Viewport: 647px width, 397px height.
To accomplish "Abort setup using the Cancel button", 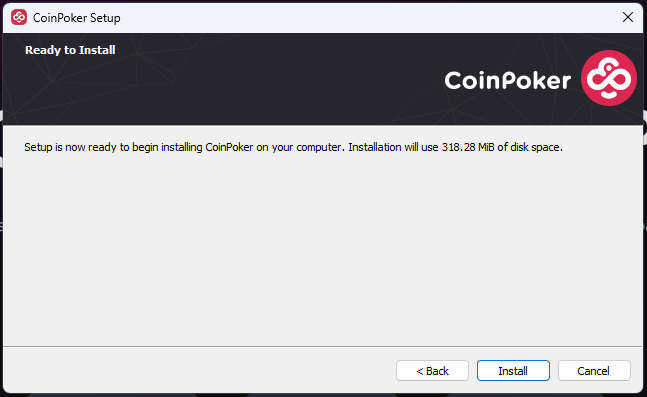I will (x=594, y=371).
